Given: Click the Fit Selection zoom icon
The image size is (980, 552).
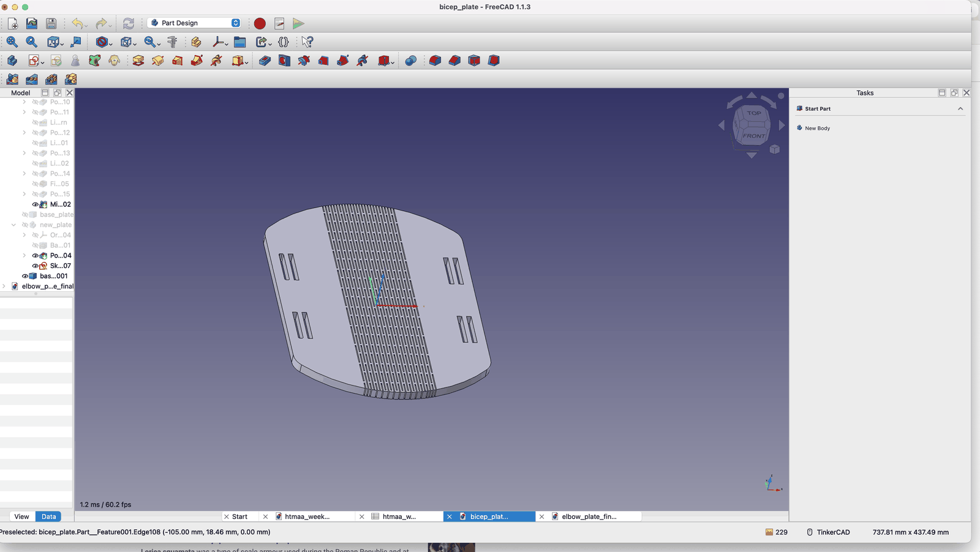Looking at the screenshot, I should pos(32,42).
